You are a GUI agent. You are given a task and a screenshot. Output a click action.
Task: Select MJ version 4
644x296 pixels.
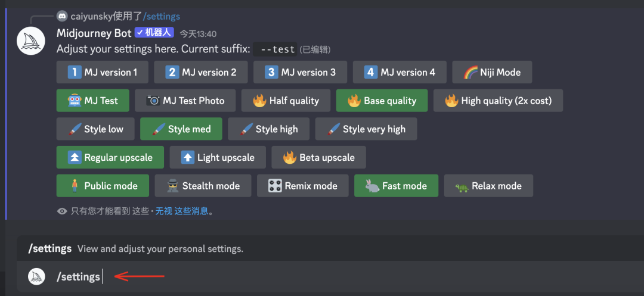(x=400, y=72)
